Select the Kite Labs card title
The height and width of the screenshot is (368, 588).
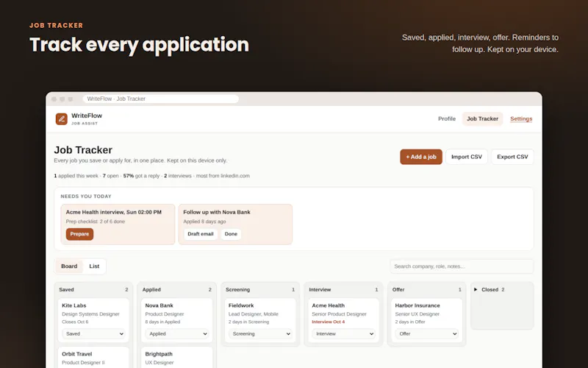[74, 305]
